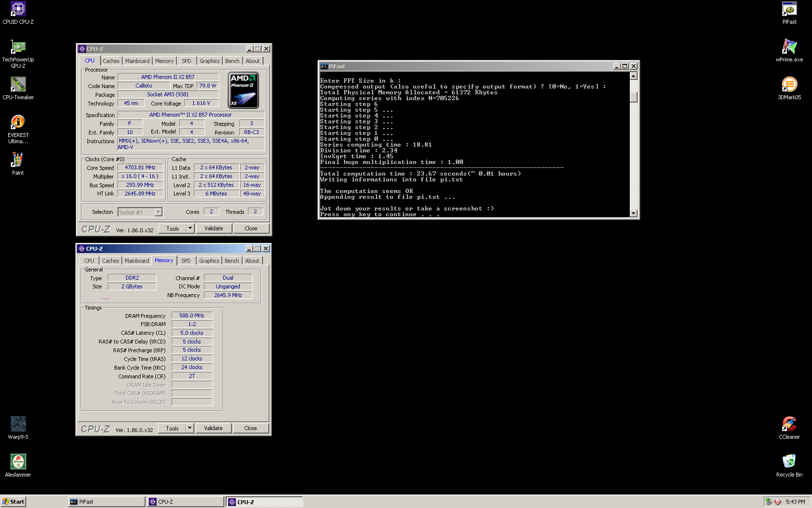Click the NB Frequency 2645.9 MHz value
This screenshot has height=508, width=812.
[x=228, y=295]
